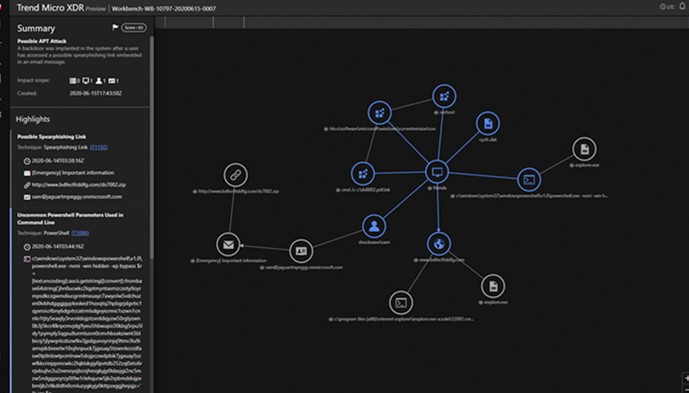Viewport: 689px width, 393px height.
Task: Click the flag icon in Summary header
Action: tap(115, 28)
